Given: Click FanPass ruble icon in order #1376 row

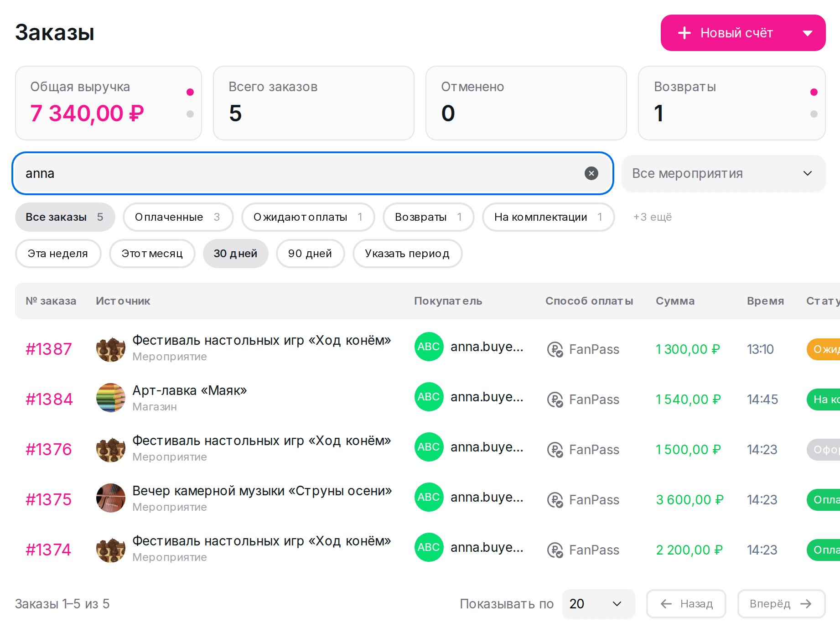Looking at the screenshot, I should [555, 450].
